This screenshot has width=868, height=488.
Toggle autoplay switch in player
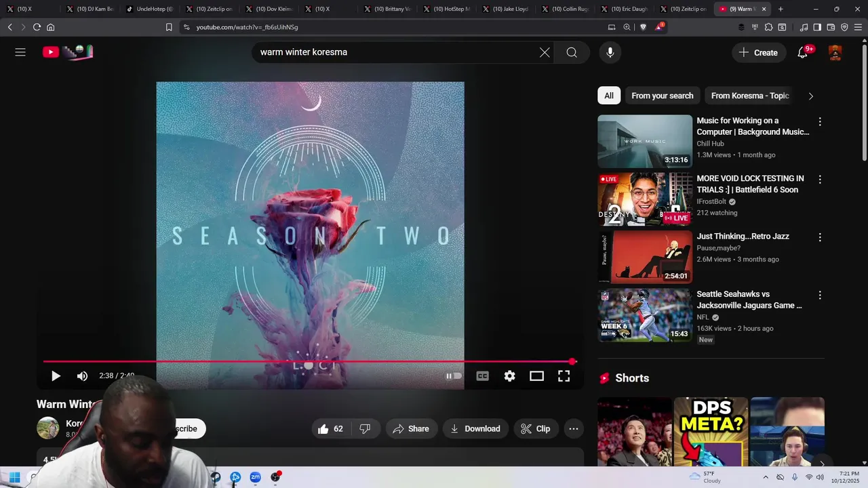click(x=454, y=376)
